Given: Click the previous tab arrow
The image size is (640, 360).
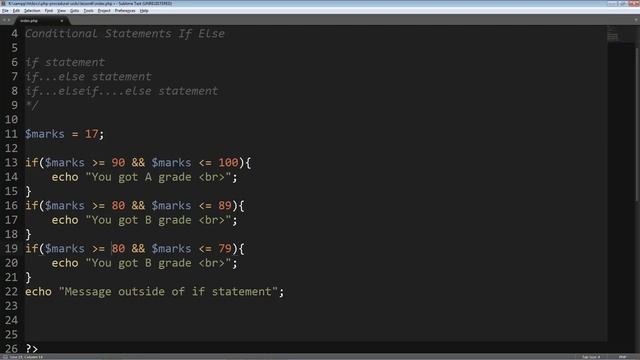Looking at the screenshot, I should coord(4,20).
